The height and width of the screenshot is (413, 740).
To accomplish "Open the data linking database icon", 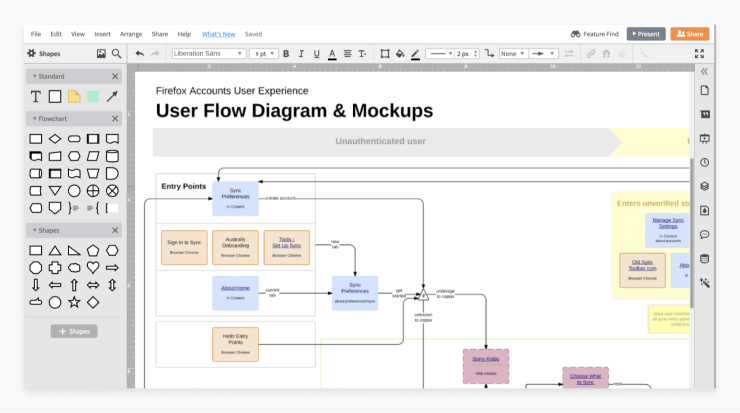I will 705,259.
